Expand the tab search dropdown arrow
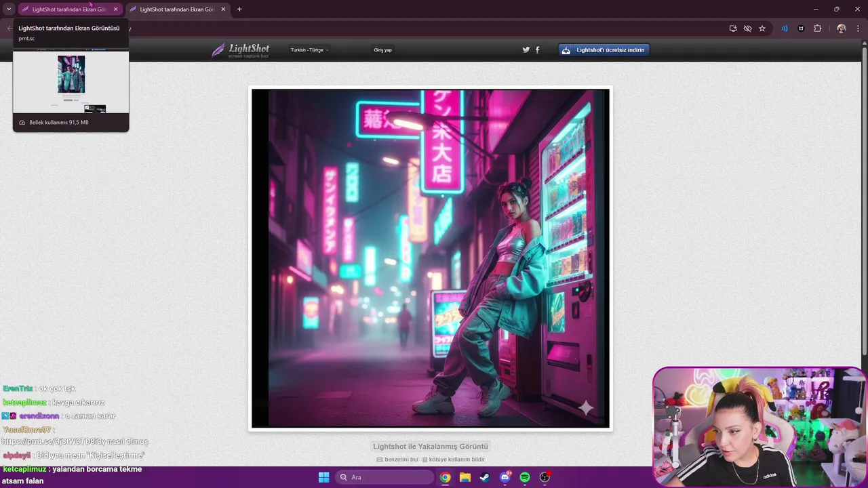Viewport: 868px width, 488px height. tap(9, 9)
